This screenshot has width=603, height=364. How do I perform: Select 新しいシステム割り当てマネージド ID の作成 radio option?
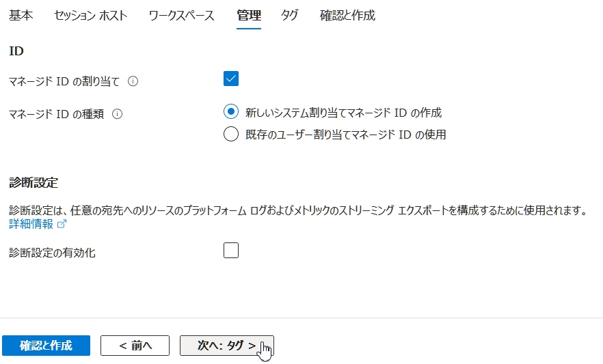[231, 112]
